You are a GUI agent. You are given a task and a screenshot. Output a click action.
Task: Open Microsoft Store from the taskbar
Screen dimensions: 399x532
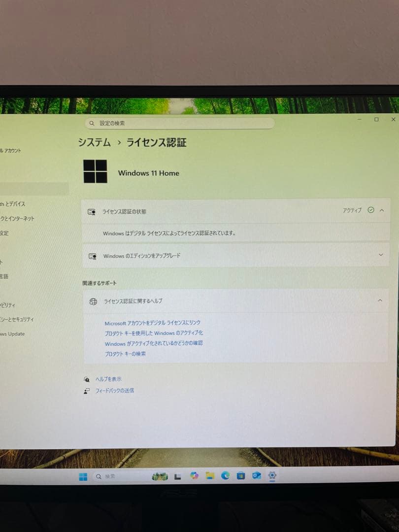click(241, 476)
